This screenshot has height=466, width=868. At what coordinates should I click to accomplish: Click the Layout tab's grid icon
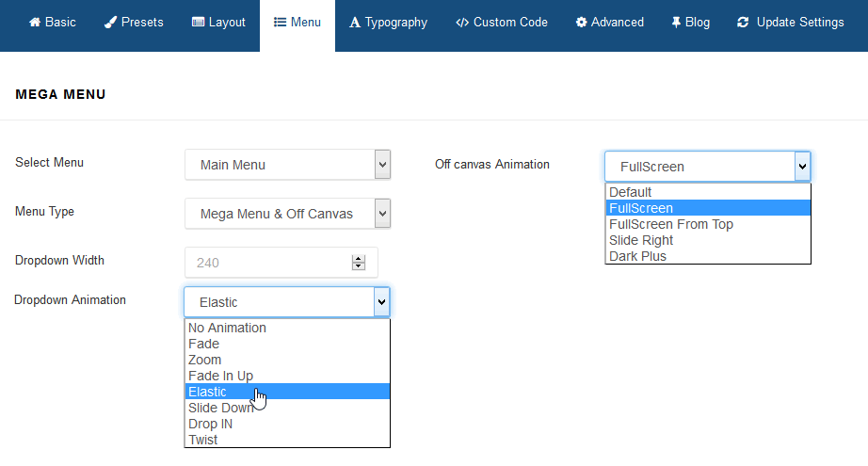[x=198, y=23]
